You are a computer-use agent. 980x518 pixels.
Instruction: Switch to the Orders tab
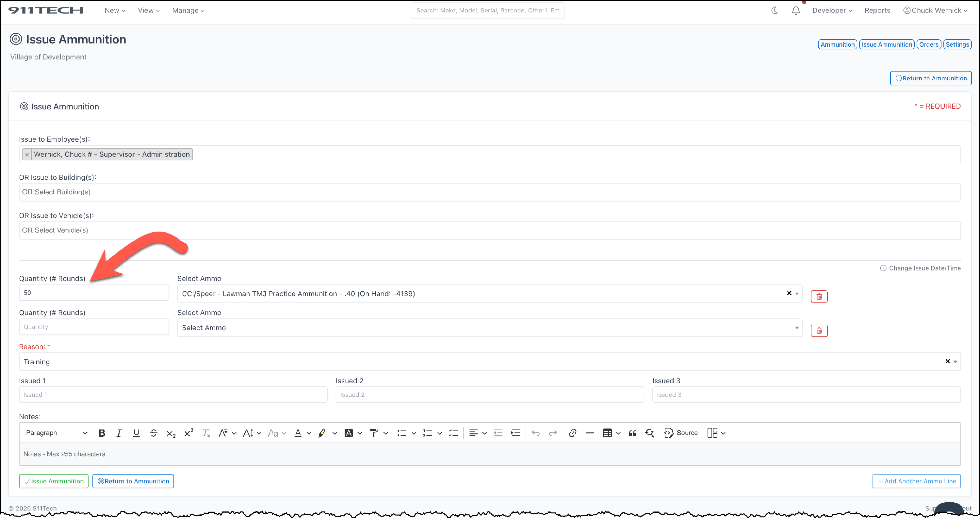pyautogui.click(x=929, y=44)
